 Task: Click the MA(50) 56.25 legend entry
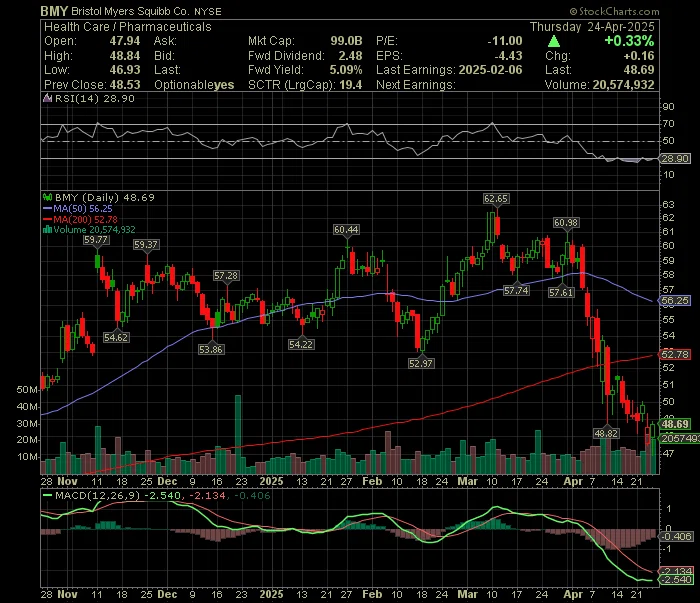click(x=78, y=208)
